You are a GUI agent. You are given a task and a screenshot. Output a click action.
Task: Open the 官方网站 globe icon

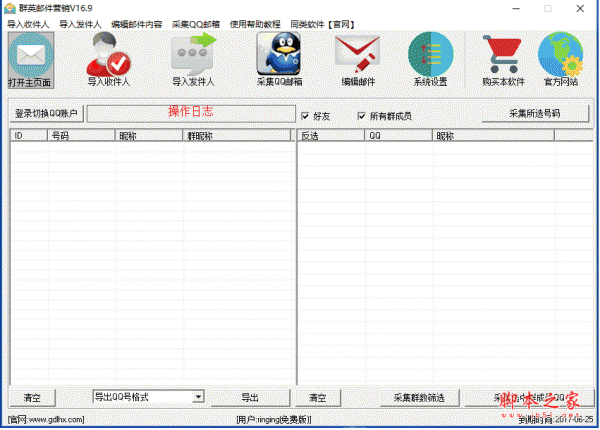[561, 60]
